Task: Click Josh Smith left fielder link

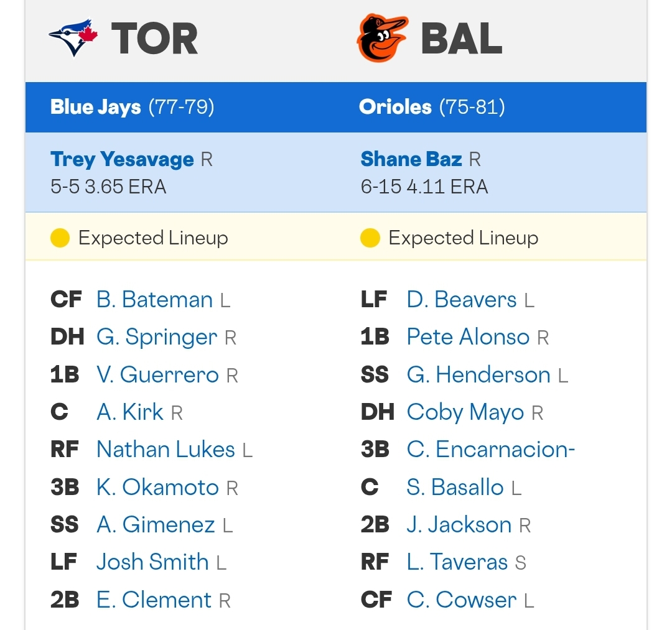Action: [x=152, y=562]
